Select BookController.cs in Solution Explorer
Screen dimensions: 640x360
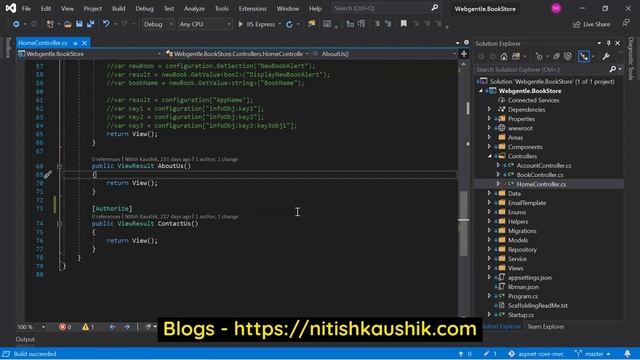point(540,175)
